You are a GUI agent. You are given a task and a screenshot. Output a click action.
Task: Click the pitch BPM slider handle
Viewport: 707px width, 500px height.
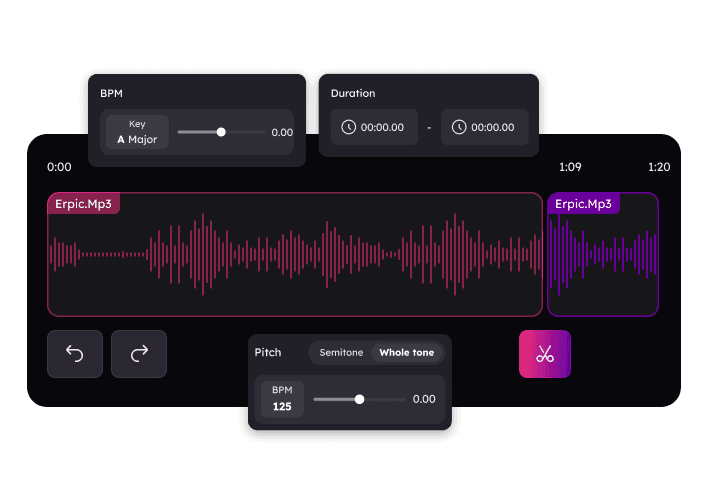(x=359, y=399)
